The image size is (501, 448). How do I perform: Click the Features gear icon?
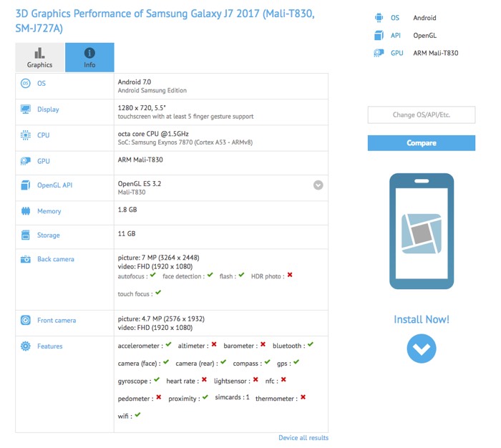point(26,346)
